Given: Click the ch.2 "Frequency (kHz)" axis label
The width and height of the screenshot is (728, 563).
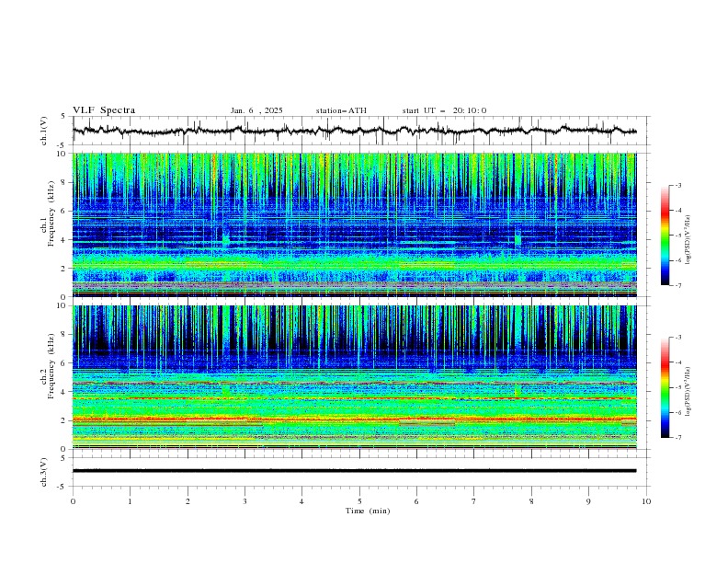Looking at the screenshot, I should [51, 366].
